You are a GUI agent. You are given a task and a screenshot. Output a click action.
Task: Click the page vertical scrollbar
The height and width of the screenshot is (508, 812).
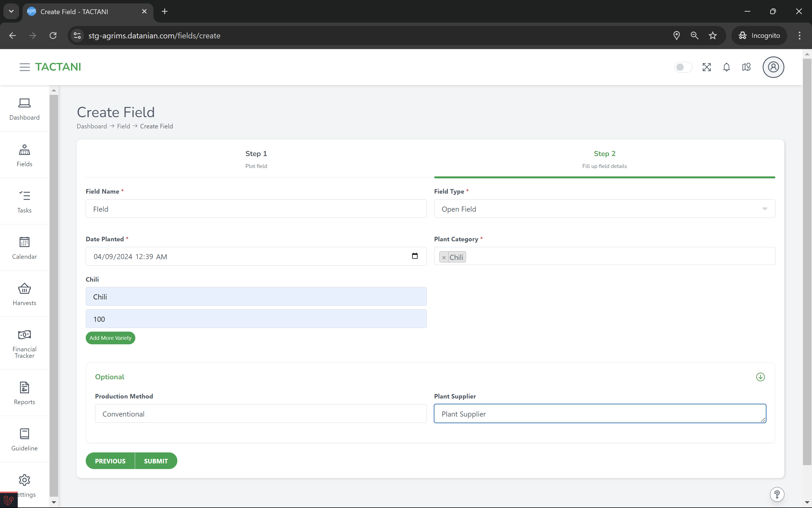[807, 262]
